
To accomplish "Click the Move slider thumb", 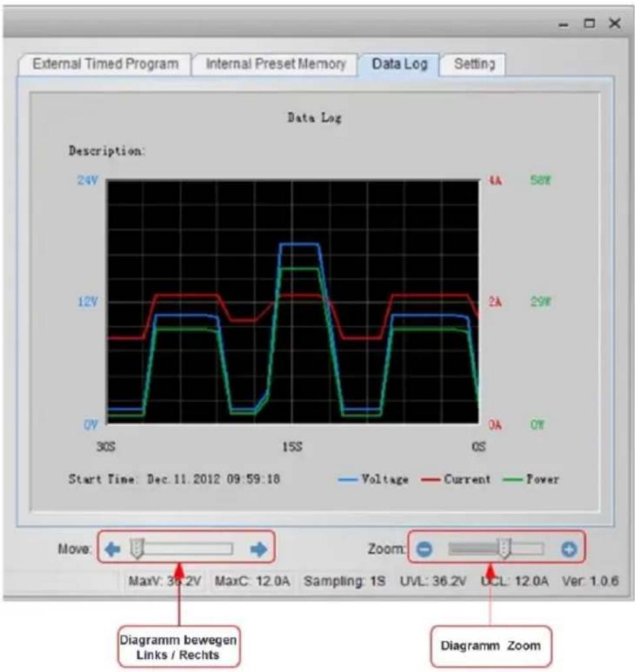I will tap(137, 549).
